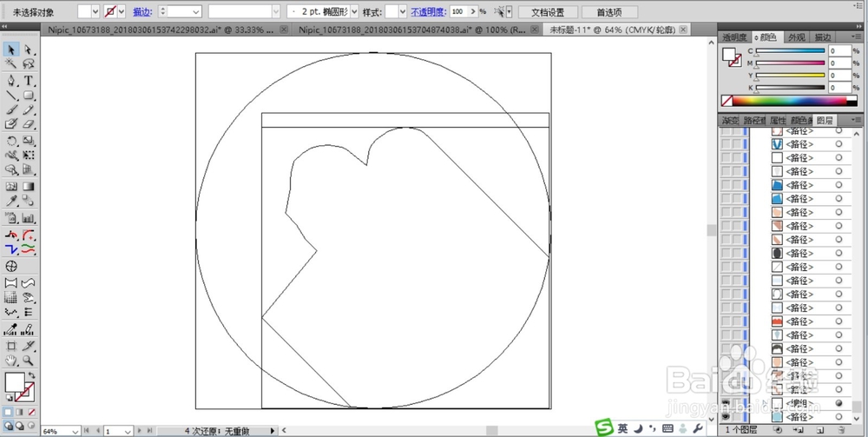Set paint mode to None
This screenshot has height=437, width=868.
click(31, 413)
